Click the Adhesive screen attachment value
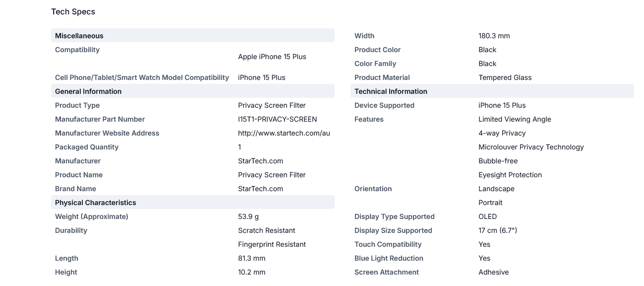644x286 pixels. click(494, 272)
